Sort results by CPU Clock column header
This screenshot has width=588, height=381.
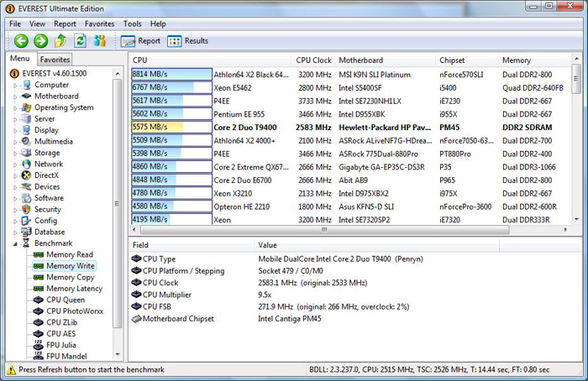click(x=313, y=60)
